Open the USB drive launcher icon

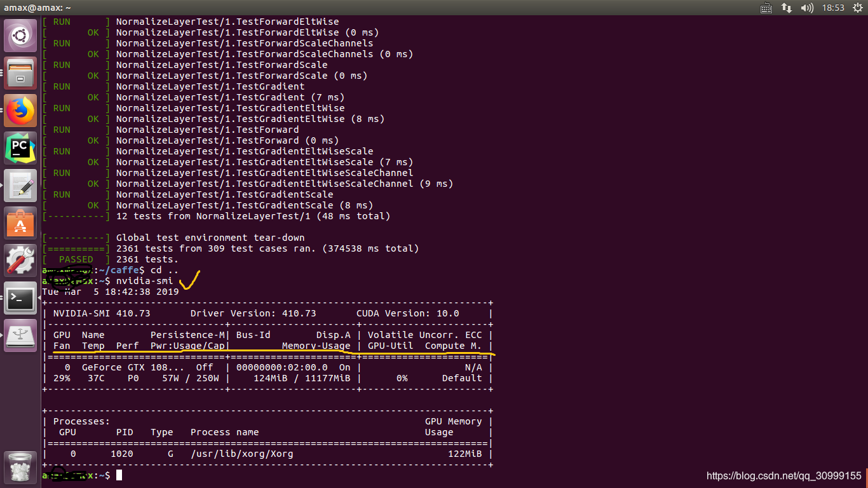point(21,335)
